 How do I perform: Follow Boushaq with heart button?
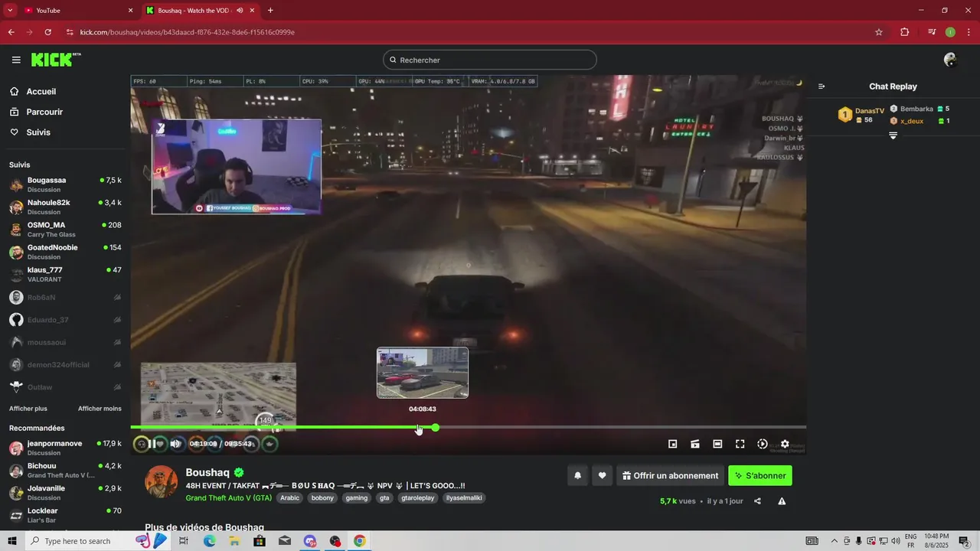click(x=603, y=475)
